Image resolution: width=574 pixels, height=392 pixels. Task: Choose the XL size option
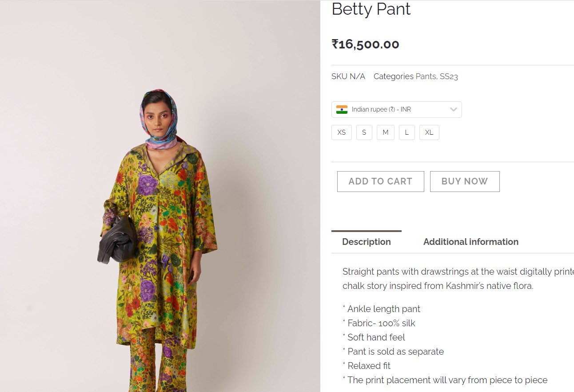click(429, 132)
